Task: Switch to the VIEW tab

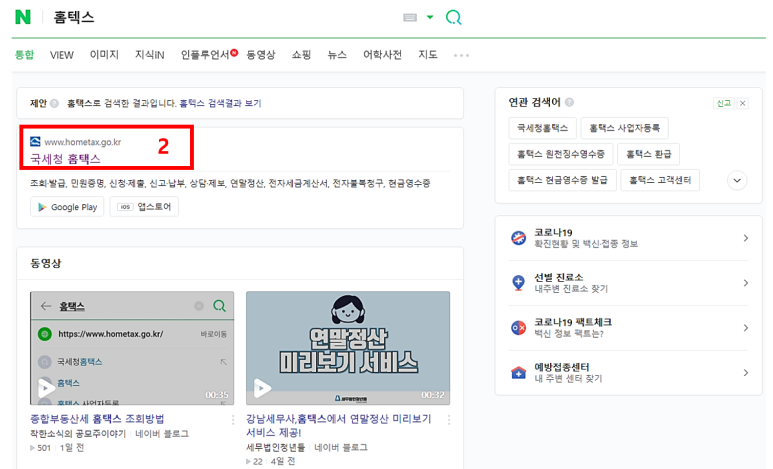Action: [x=62, y=55]
